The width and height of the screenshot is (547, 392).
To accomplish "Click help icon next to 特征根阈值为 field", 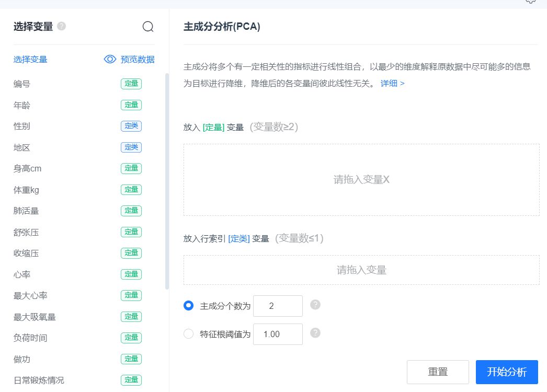I will (x=315, y=333).
